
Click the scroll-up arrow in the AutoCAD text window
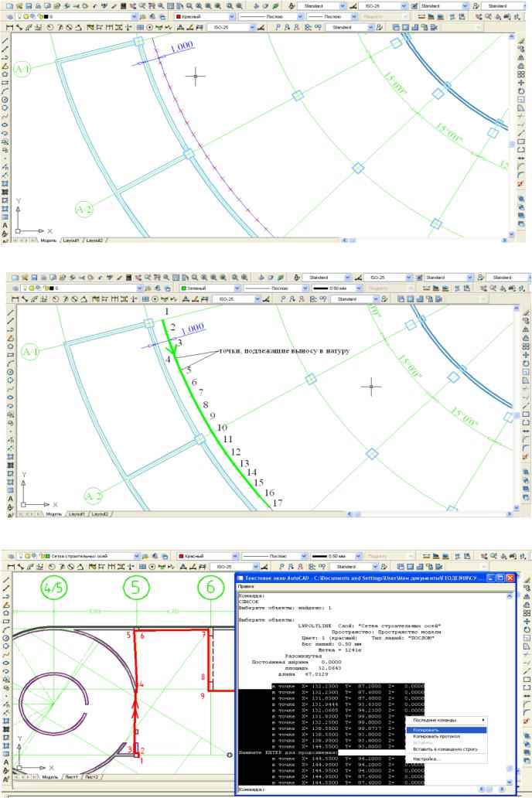pos(510,595)
